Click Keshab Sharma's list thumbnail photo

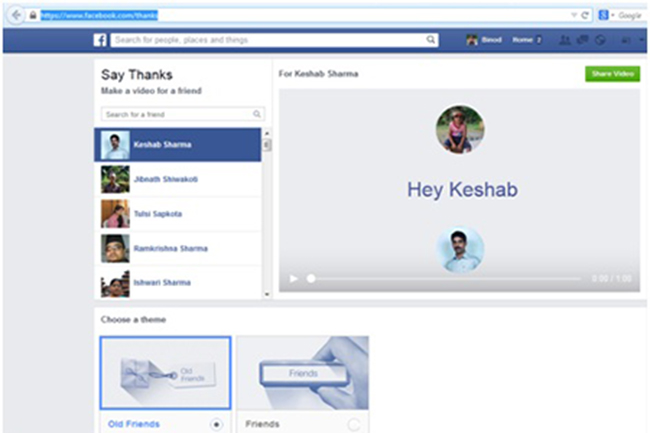(x=115, y=145)
